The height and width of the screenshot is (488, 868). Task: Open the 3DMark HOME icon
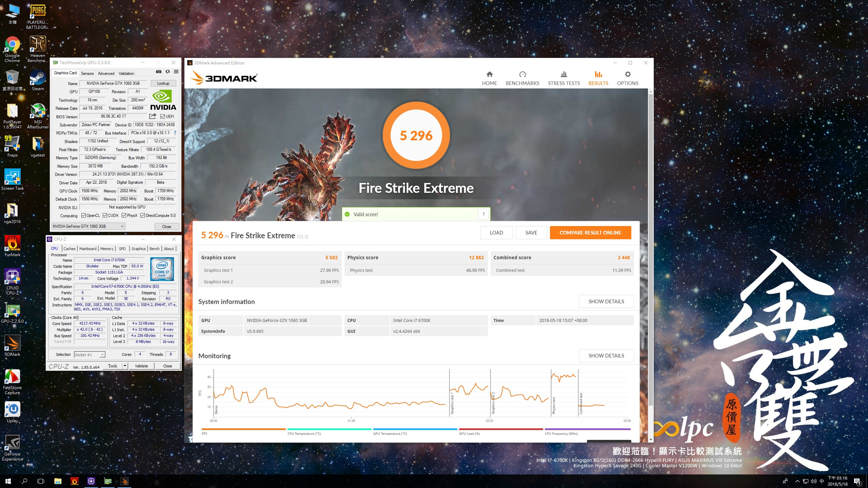[489, 75]
